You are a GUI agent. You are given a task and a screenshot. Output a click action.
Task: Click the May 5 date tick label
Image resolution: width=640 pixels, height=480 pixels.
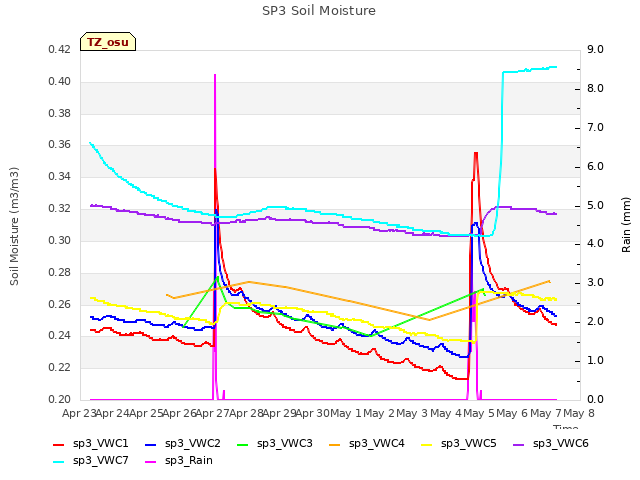coord(479,413)
